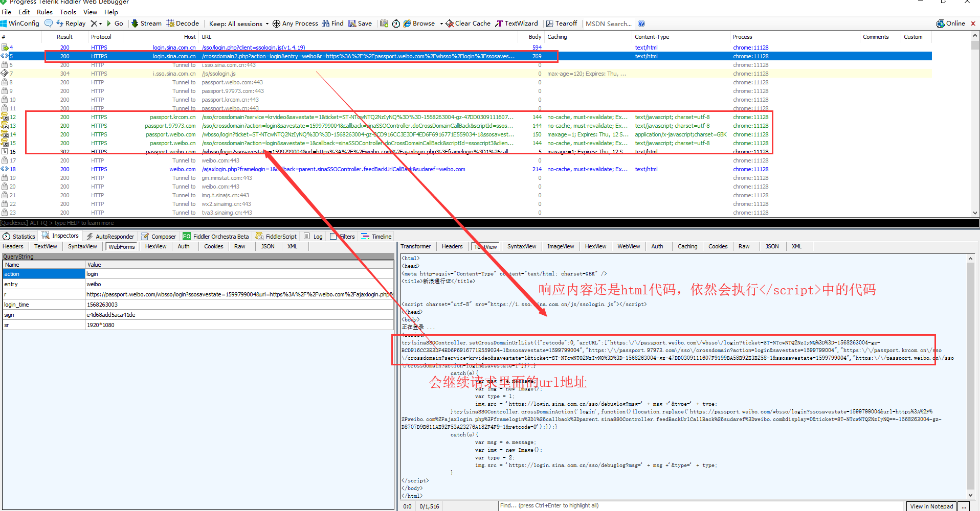Click View in Notepad button
This screenshot has width=980, height=511.
coord(931,506)
